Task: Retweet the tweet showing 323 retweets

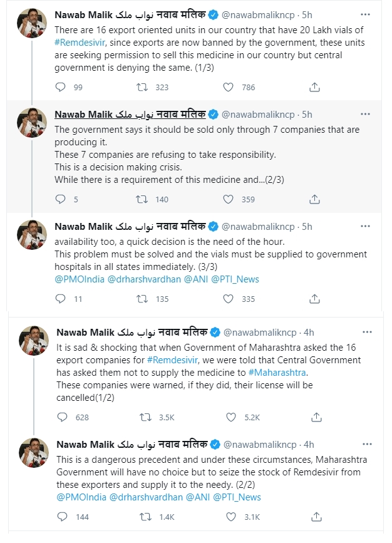Action: (142, 88)
